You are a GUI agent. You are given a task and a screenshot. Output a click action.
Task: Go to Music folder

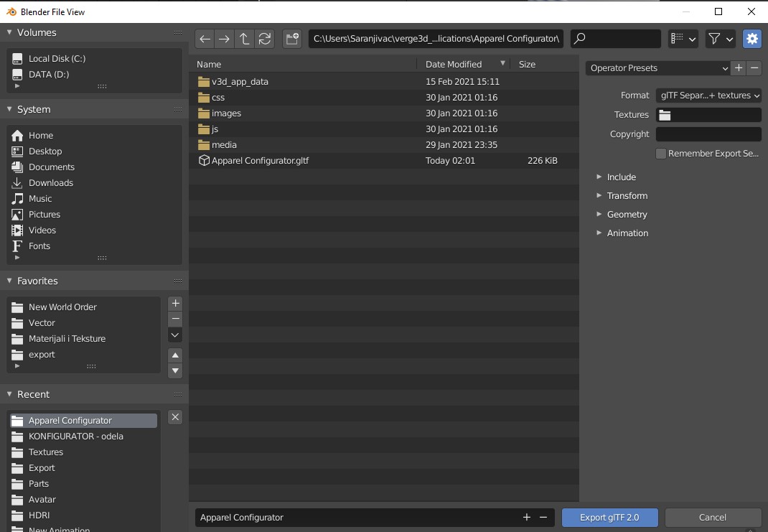[94, 199]
